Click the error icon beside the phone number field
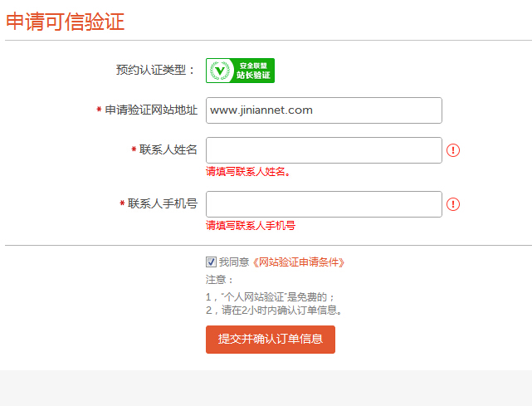532x406 pixels. [453, 204]
